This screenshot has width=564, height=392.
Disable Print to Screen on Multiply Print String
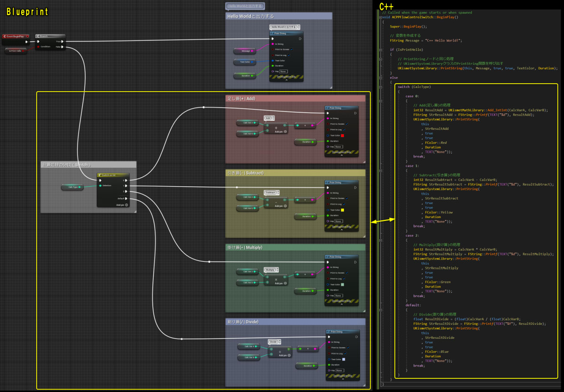[x=346, y=273]
